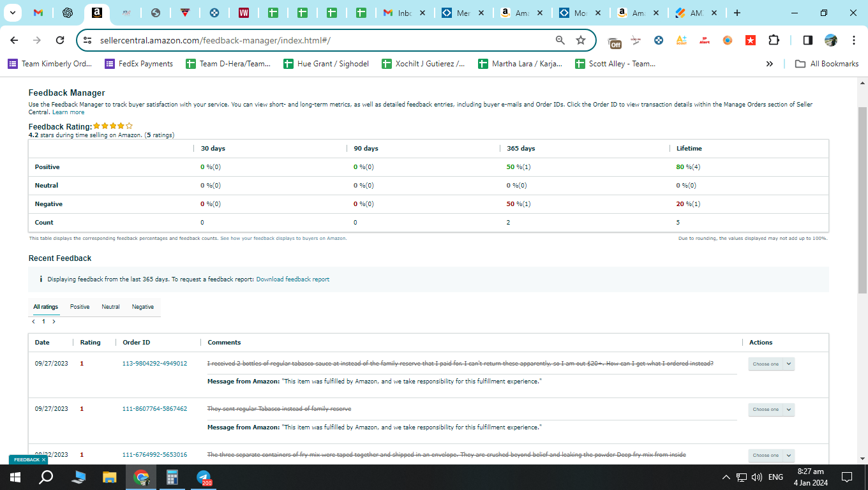Viewport: 868px width, 490px height.
Task: Open the Windows Start menu
Action: (x=15, y=477)
